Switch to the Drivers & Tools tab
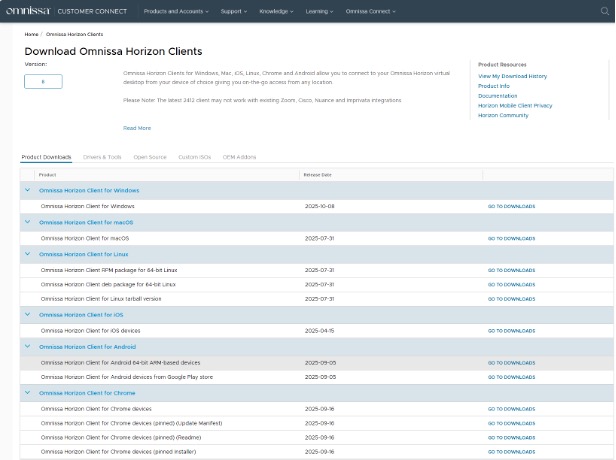Screen dimensions: 616x460 (102, 157)
